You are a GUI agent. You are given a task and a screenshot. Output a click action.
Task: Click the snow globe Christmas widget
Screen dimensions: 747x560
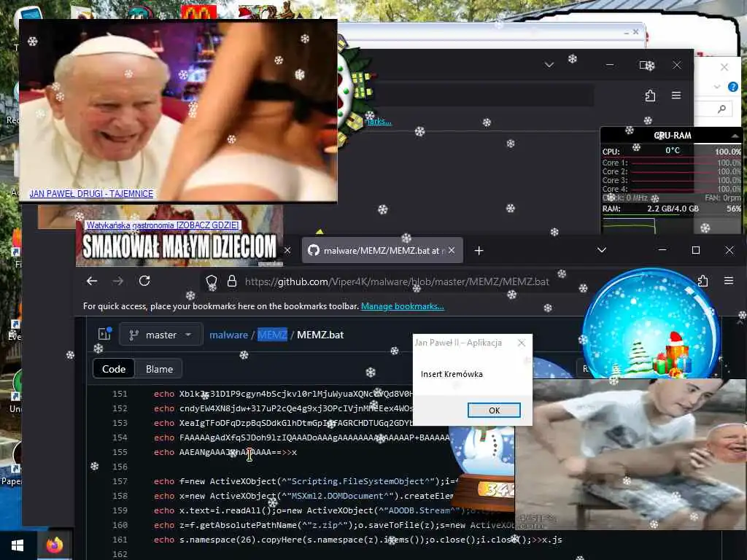(651, 324)
